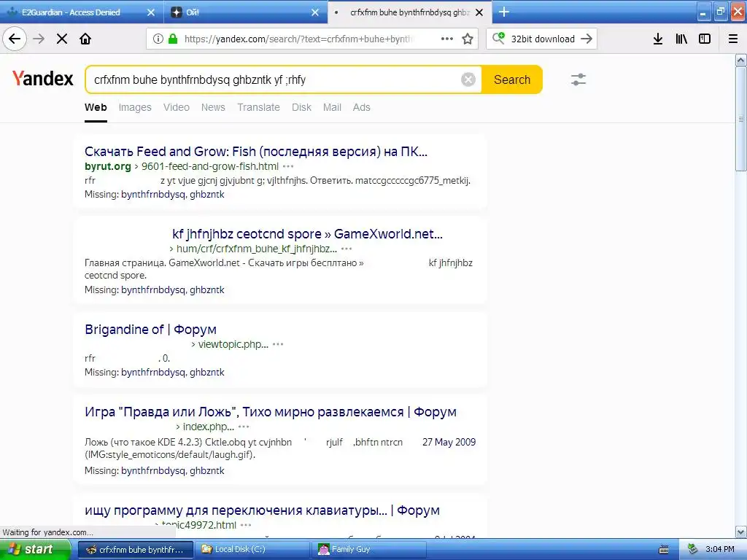Bookmark this page with the star icon

(468, 39)
